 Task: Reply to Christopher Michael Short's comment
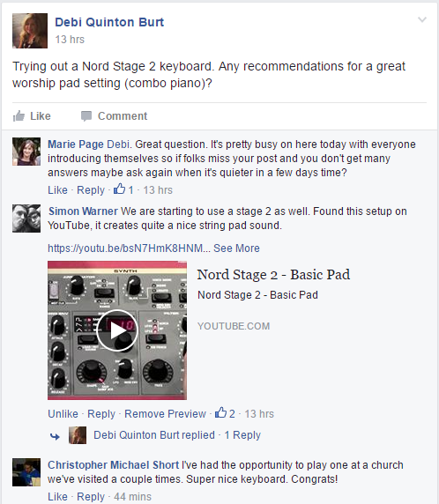pos(91,497)
